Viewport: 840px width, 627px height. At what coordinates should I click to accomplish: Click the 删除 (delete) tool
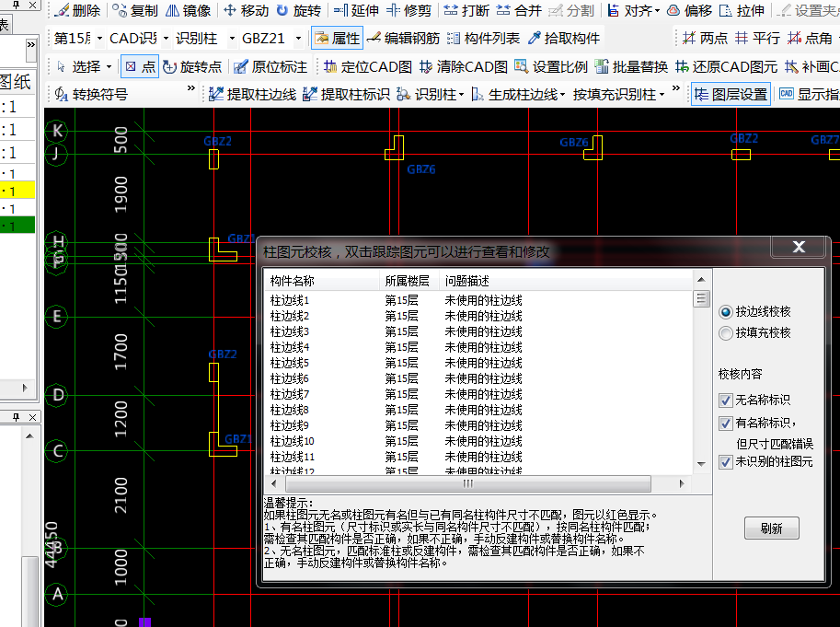click(78, 10)
